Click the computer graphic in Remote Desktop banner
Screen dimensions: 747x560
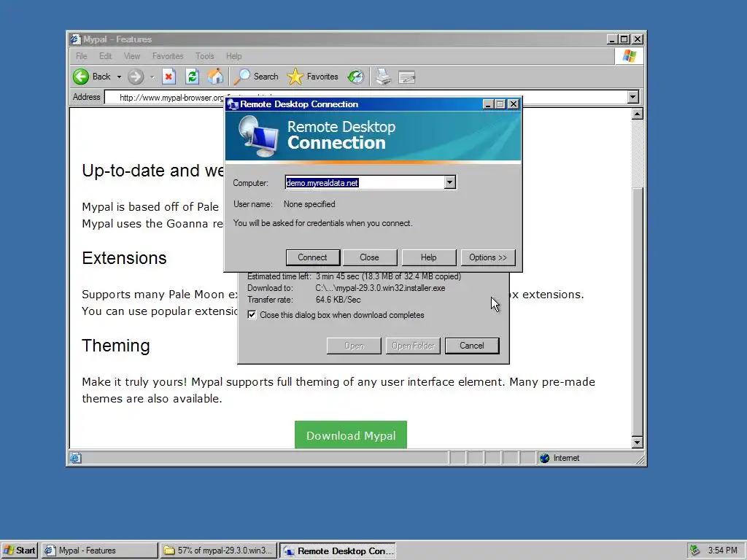(258, 136)
